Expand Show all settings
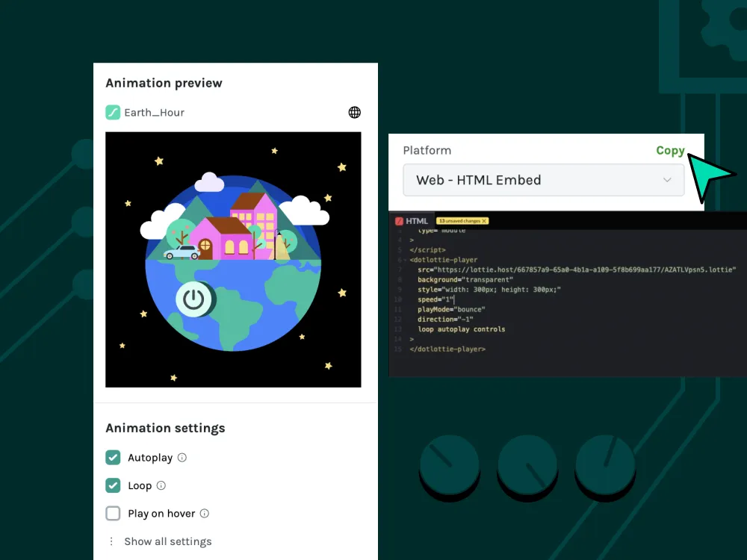Viewport: 747px width, 560px height. click(x=167, y=541)
